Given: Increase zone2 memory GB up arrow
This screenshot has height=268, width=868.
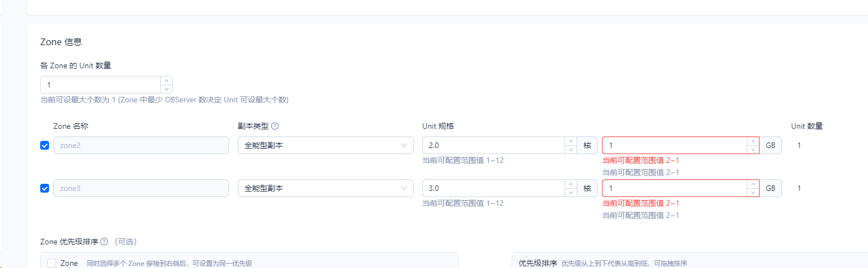Looking at the screenshot, I should coord(753,141).
